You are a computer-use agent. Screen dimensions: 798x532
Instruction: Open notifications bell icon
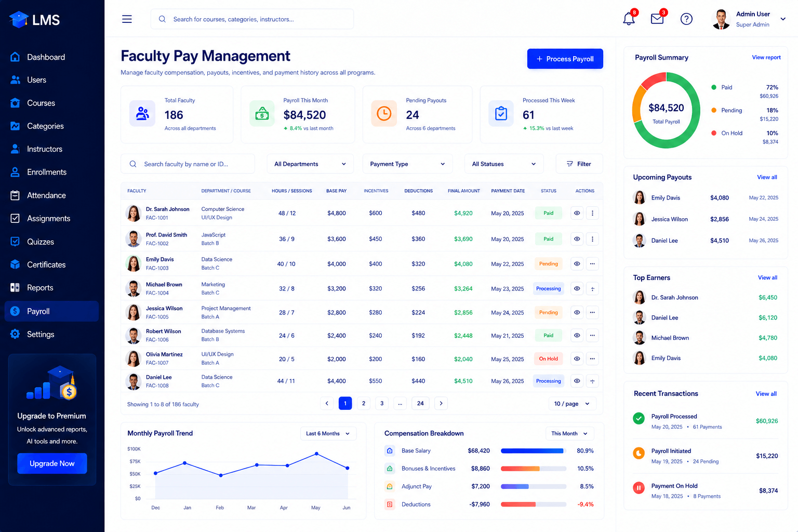pyautogui.click(x=629, y=19)
